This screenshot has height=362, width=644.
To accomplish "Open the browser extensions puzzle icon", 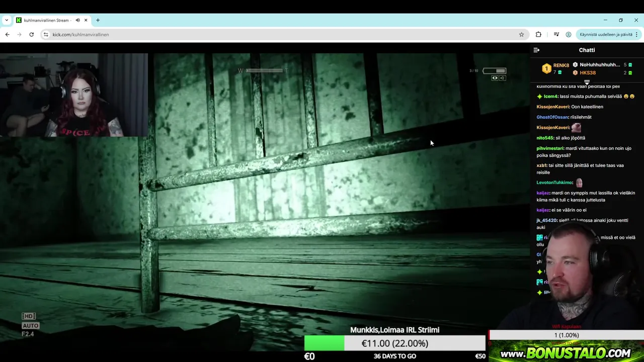I will (538, 35).
